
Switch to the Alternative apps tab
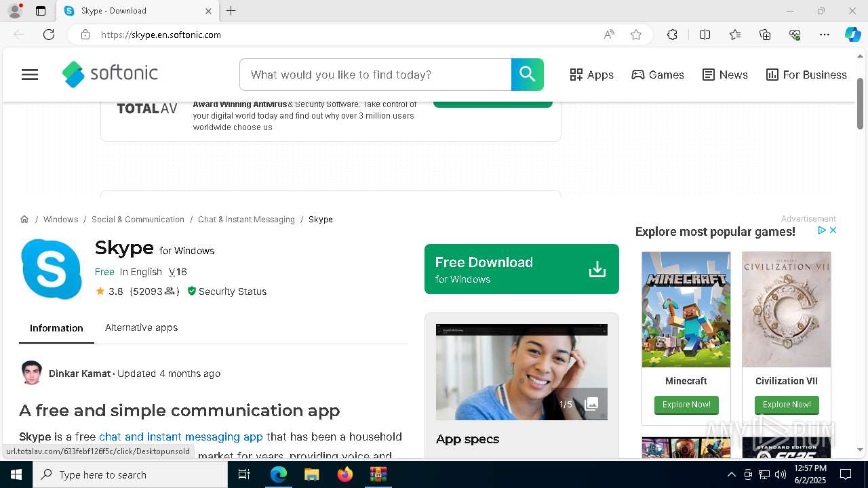(141, 327)
